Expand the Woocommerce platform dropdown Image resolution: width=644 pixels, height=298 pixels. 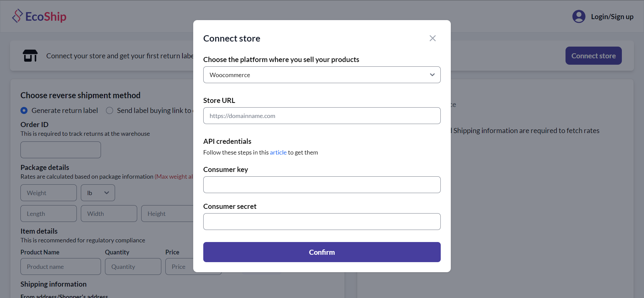pyautogui.click(x=322, y=75)
